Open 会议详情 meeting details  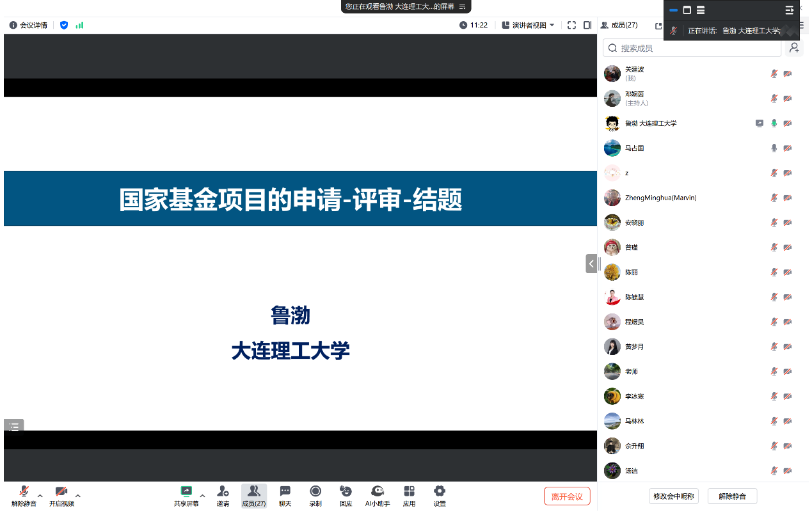(x=28, y=26)
